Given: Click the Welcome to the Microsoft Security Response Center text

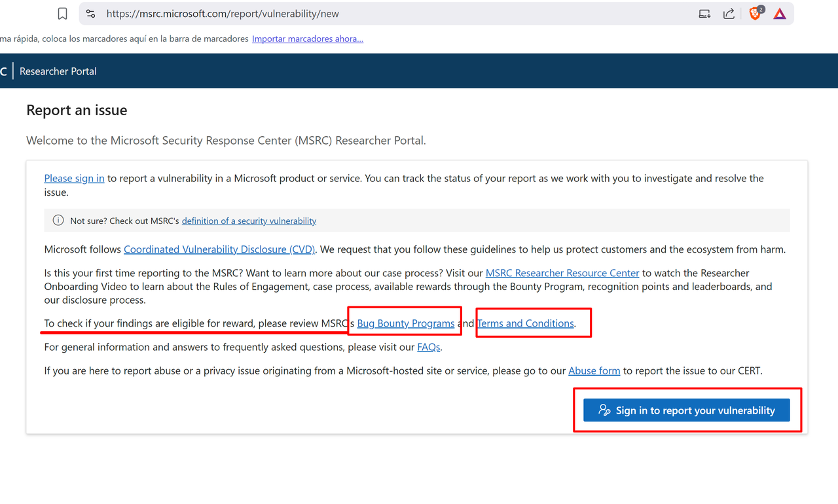Looking at the screenshot, I should click(x=226, y=140).
